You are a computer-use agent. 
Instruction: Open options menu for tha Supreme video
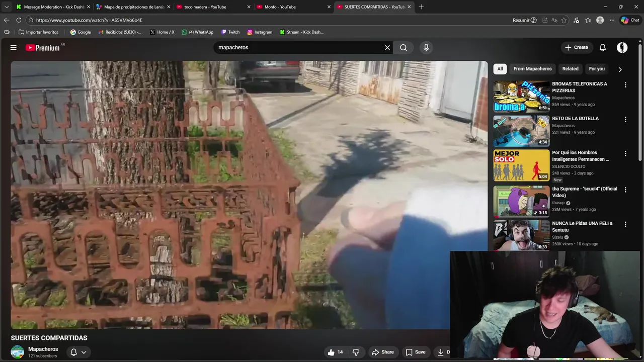[625, 190]
